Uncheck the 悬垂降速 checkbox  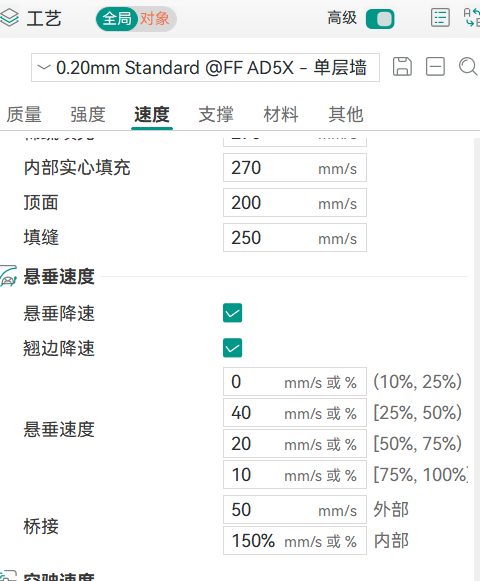232,313
